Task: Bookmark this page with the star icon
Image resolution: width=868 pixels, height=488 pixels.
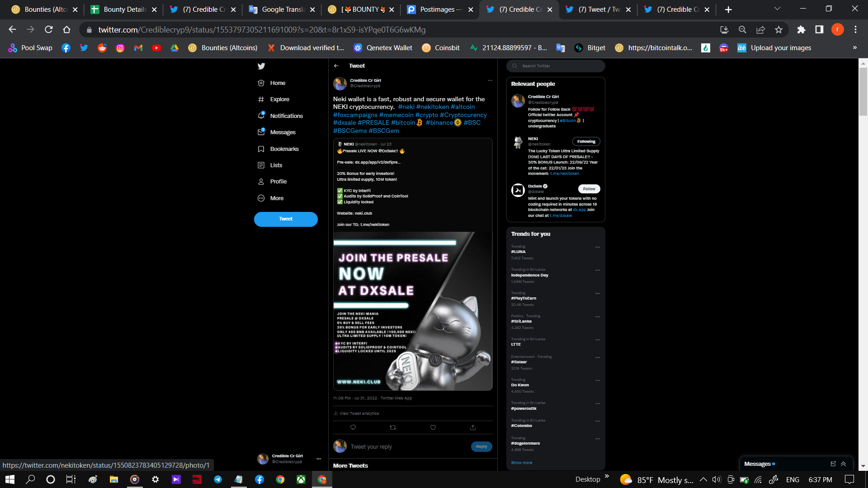Action: coord(778,30)
